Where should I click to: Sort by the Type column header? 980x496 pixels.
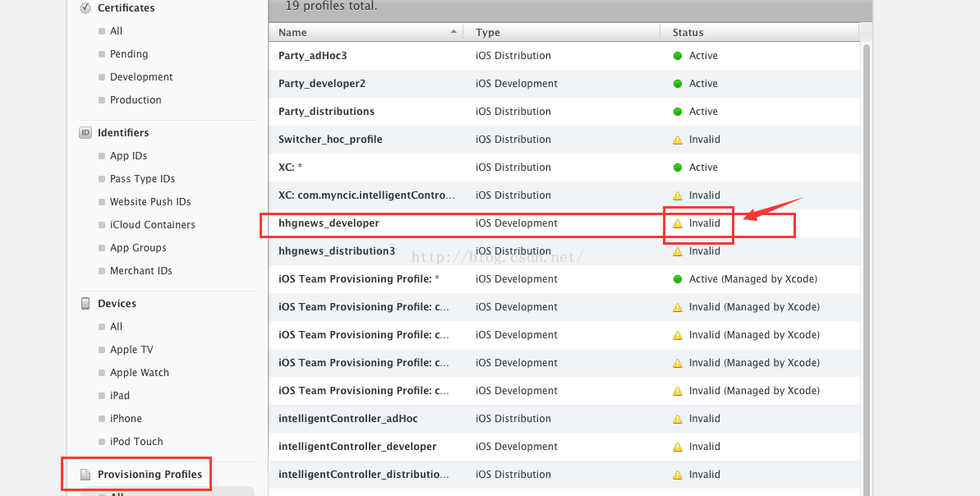tap(562, 33)
